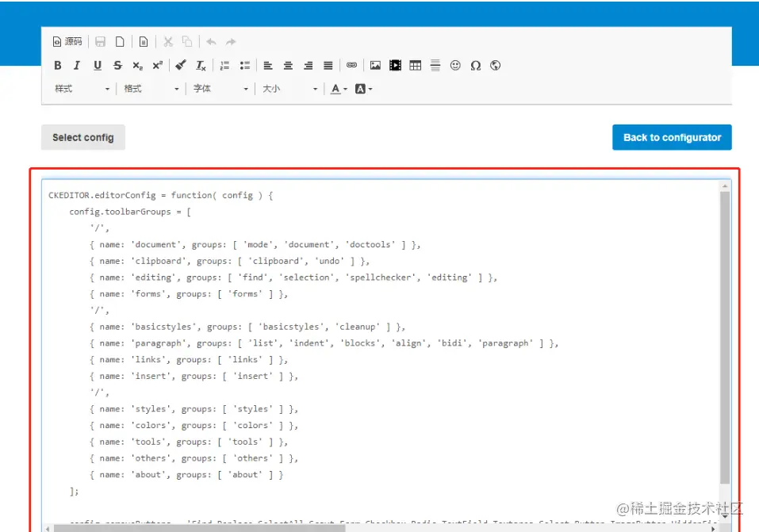Screen dimensions: 759x532
Task: Click the line with name: 'tools'
Action: click(189, 442)
